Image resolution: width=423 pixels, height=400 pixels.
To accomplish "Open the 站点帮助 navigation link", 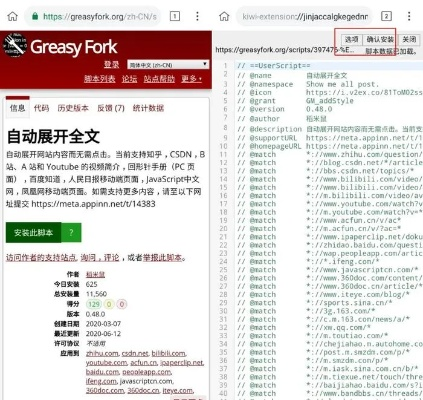I will click(159, 79).
